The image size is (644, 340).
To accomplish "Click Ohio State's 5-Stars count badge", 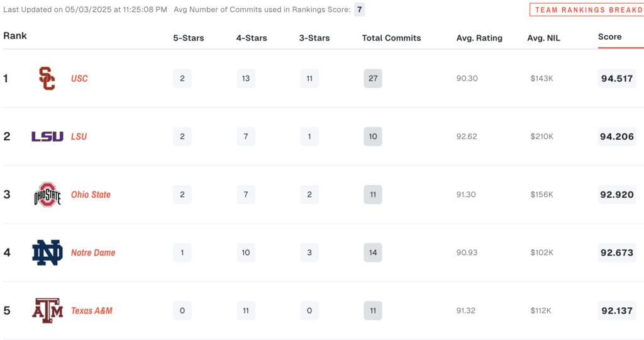I will click(x=182, y=195).
